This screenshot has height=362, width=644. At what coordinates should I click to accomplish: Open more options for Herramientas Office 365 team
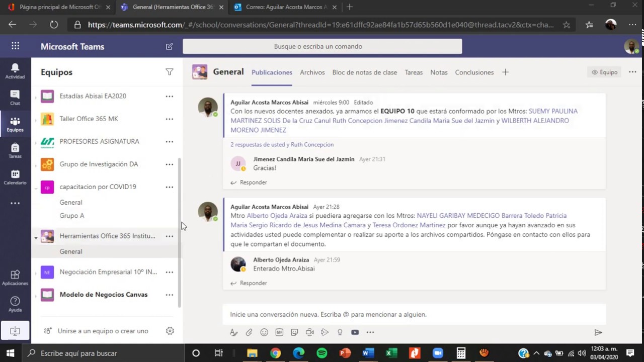170,236
